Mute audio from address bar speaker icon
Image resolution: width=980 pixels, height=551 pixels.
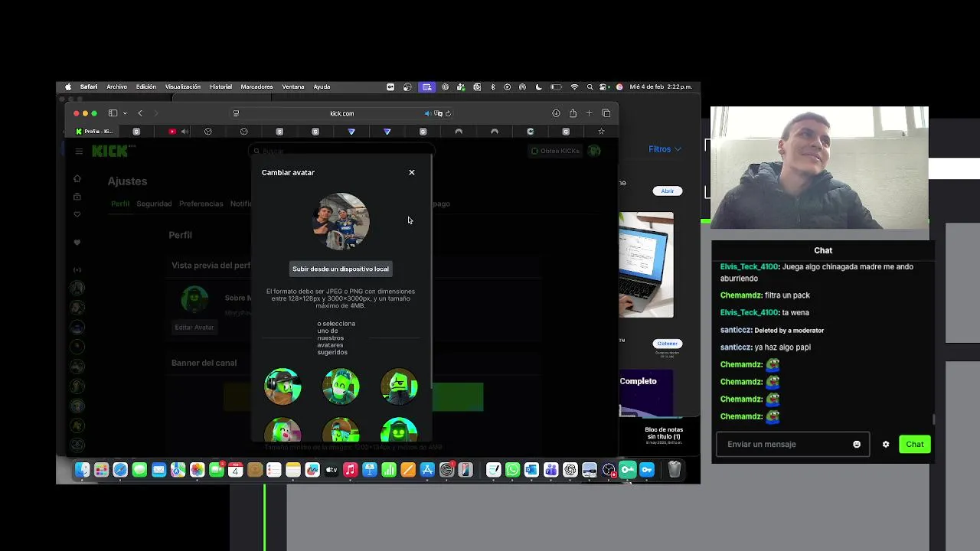(x=428, y=113)
